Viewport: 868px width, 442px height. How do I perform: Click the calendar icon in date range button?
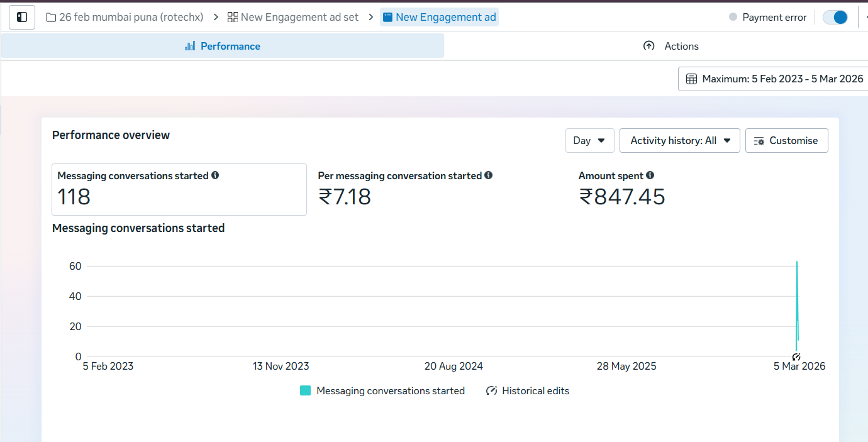tap(691, 79)
